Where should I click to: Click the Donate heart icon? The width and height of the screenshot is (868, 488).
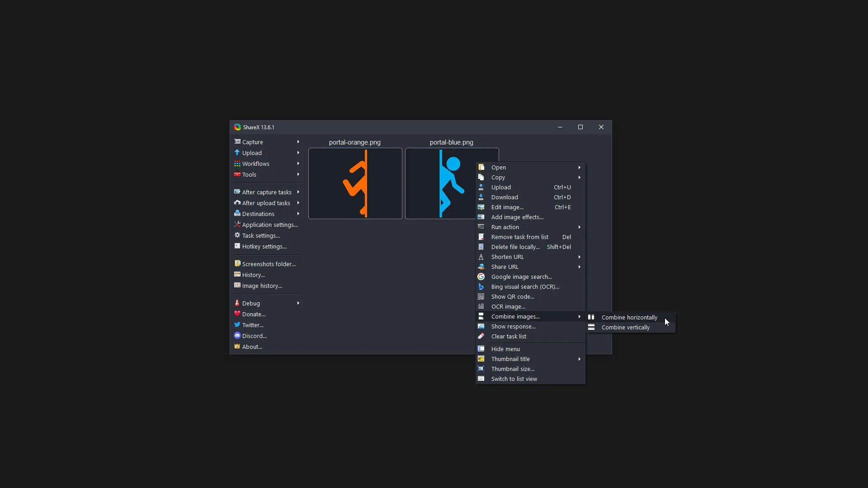(237, 314)
